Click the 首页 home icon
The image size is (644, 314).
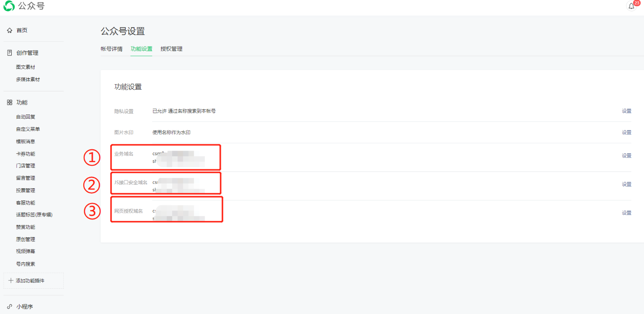click(x=10, y=30)
